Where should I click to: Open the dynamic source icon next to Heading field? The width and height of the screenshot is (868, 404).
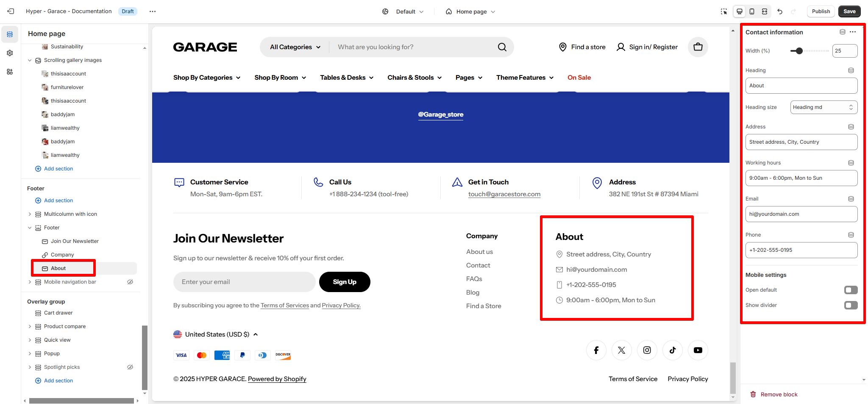pyautogui.click(x=851, y=70)
